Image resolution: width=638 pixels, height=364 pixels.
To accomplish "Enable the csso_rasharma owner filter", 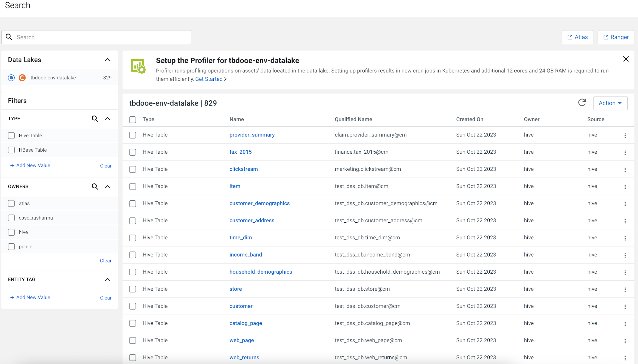I will coord(11,218).
